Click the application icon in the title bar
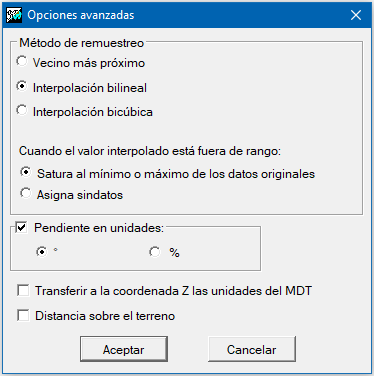 pos(14,15)
